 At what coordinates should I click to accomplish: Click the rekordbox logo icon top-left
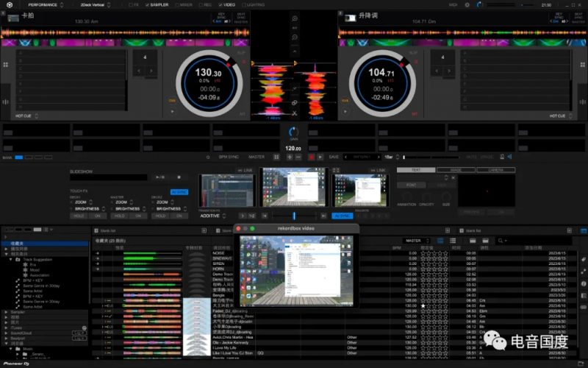[10, 5]
